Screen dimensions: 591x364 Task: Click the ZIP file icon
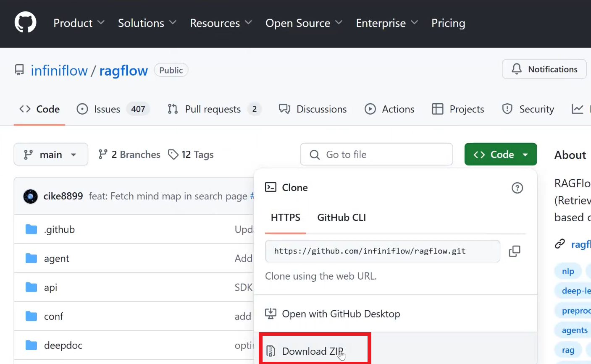click(x=271, y=351)
